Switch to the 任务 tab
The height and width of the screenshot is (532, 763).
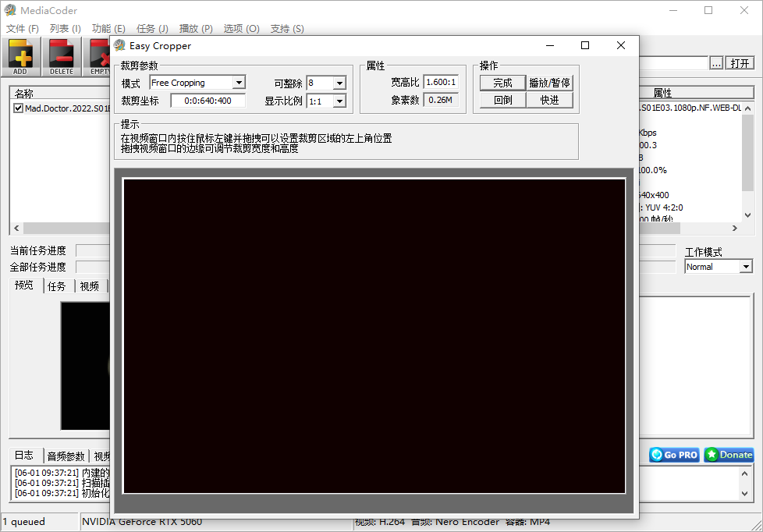57,286
